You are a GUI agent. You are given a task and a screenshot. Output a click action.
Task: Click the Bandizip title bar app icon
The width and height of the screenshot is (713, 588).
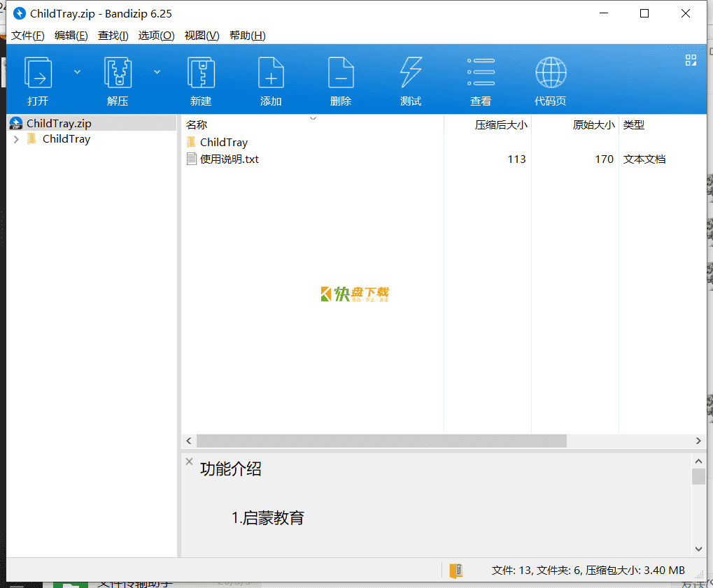20,13
